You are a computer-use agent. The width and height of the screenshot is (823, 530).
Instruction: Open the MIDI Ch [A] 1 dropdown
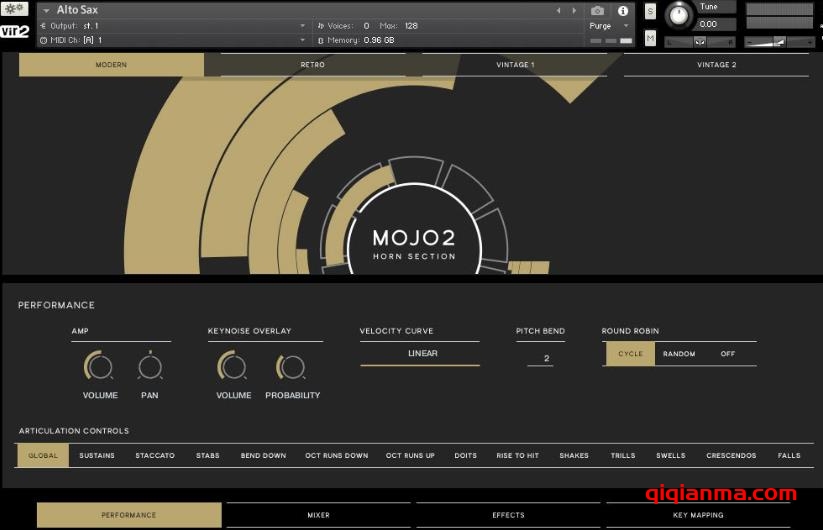click(173, 40)
